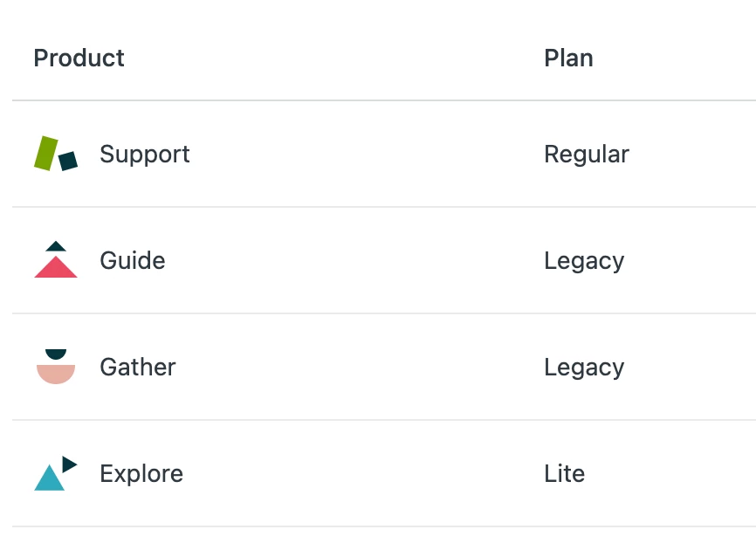Click the Legacy plan in Guide row
Screen dimensions: 756x557
584,261
